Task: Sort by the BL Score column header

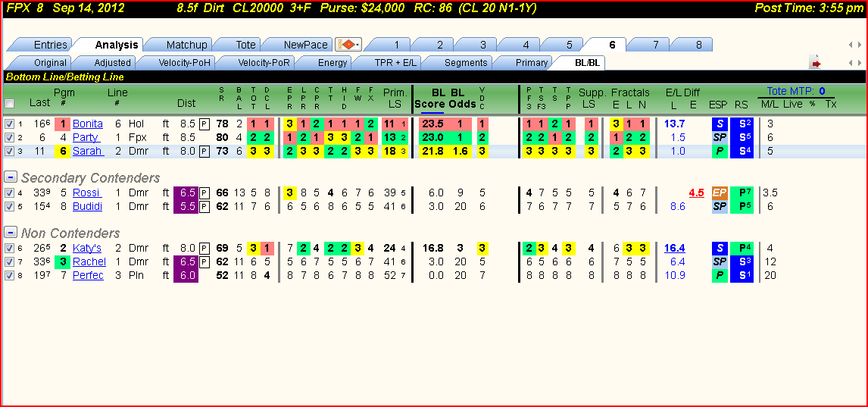Action: 429,99
